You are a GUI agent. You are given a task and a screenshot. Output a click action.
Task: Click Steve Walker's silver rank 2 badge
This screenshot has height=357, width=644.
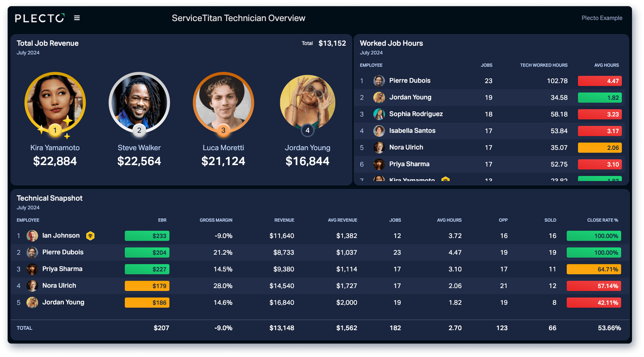tap(139, 131)
